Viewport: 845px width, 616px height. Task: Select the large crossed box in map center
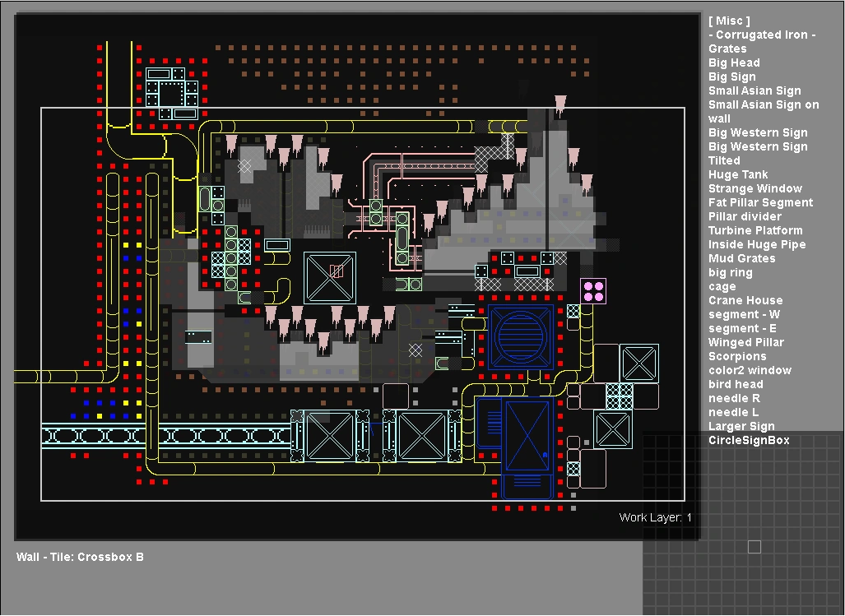tap(330, 277)
